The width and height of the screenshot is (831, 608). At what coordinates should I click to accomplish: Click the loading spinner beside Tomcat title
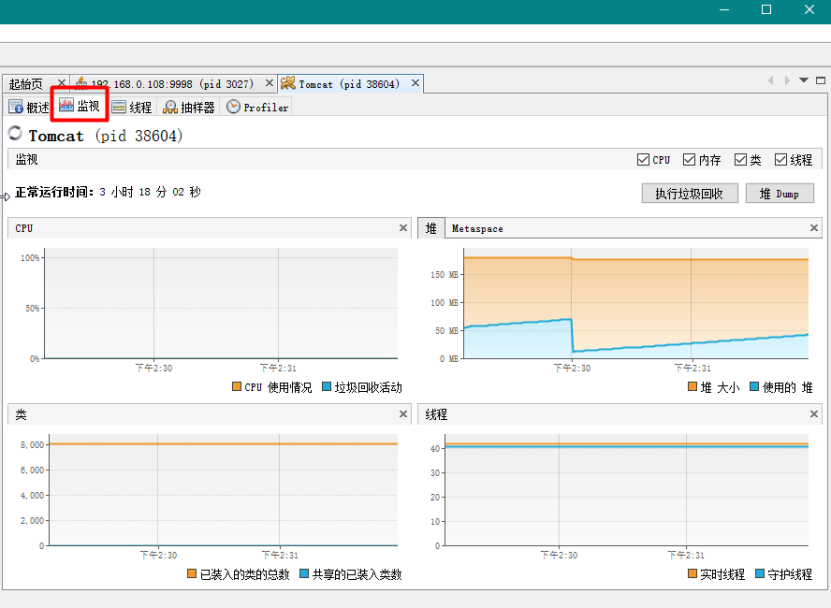click(x=15, y=133)
